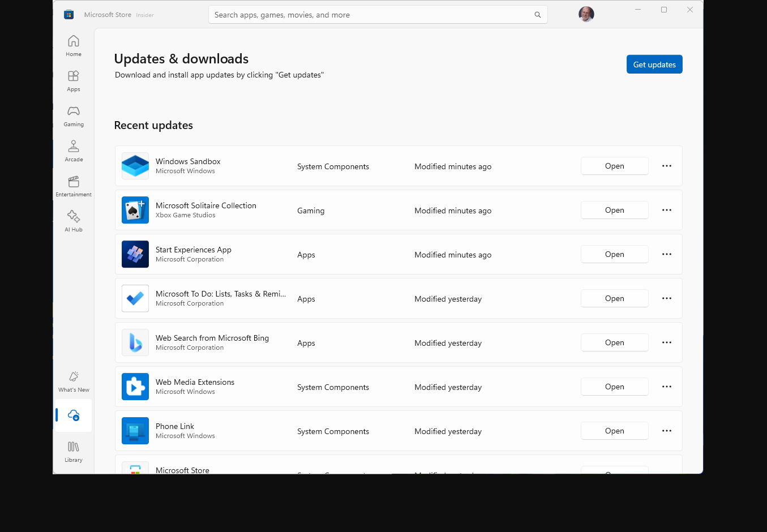Viewport: 767px width, 532px height.
Task: Navigate to Home in the sidebar
Action: 73,45
